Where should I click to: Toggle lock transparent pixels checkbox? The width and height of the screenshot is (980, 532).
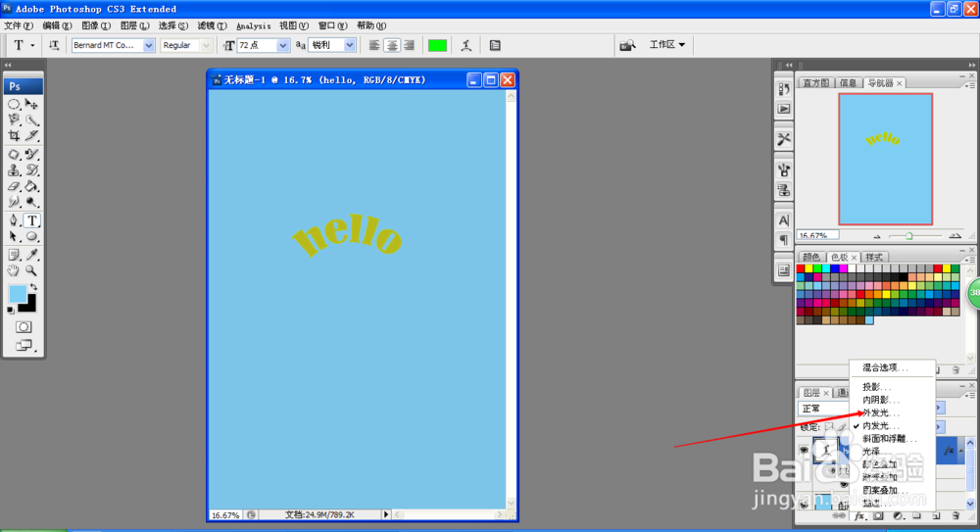point(829,427)
